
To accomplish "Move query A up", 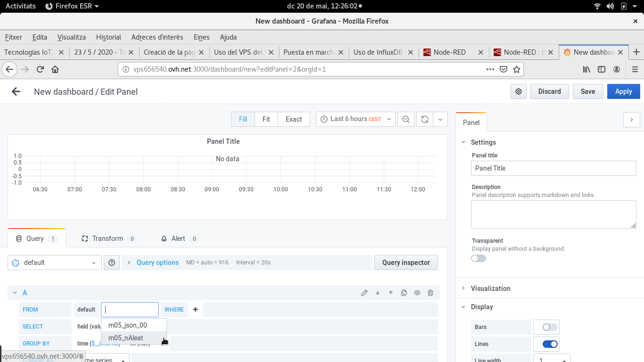I will coord(391,293).
